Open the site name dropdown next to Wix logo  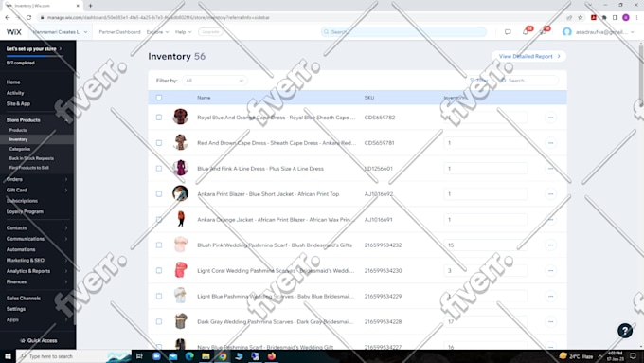[x=60, y=32]
